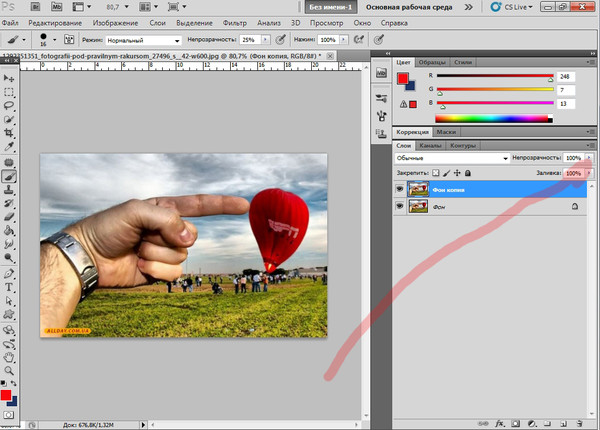Switch to the Маски tab
Viewport: 600px width, 430px height.
(x=446, y=132)
